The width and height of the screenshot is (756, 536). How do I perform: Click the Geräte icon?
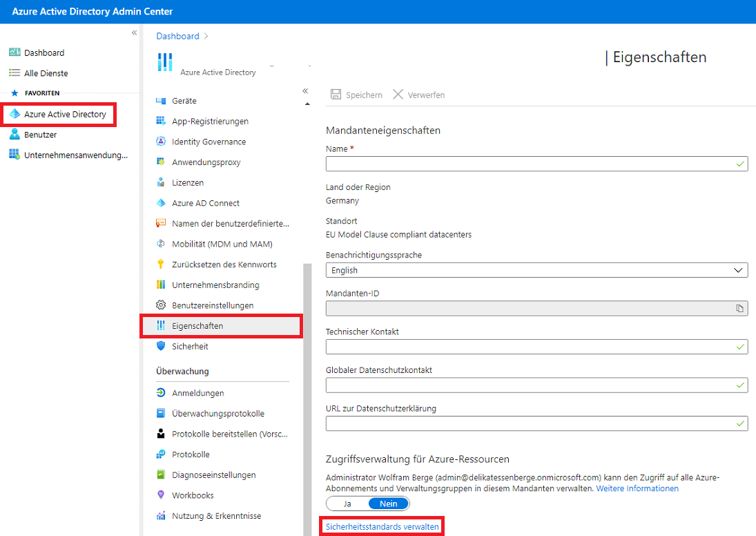point(161,101)
